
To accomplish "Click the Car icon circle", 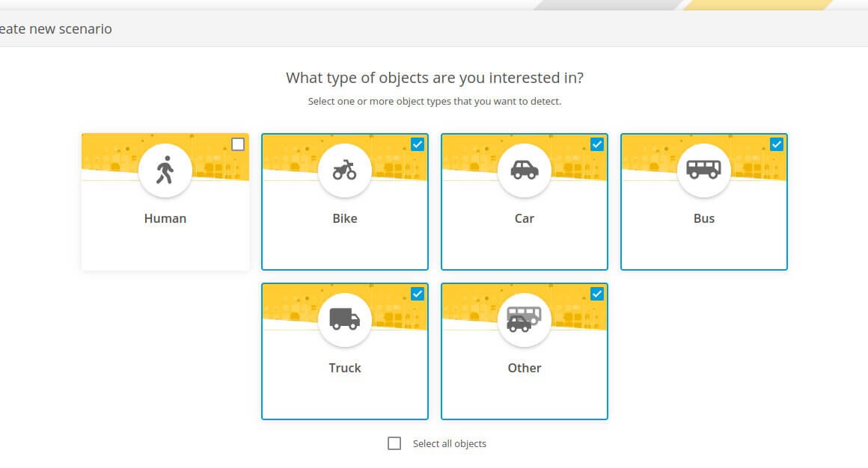I will (x=525, y=170).
